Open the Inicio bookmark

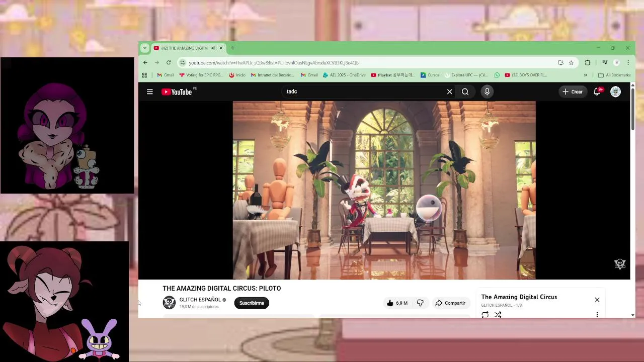[x=237, y=75]
